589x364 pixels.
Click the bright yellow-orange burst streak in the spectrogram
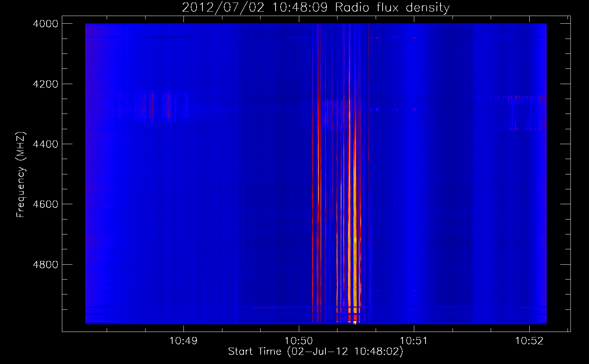355,233
